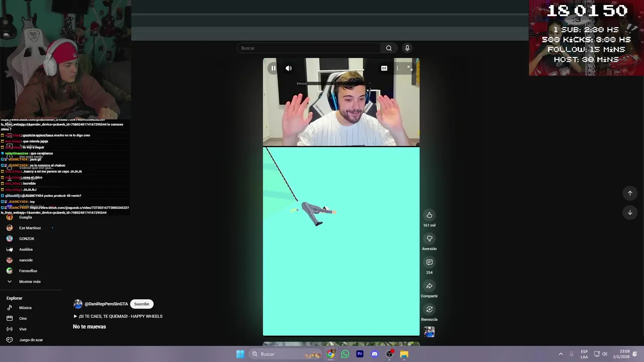Click the taskbar Buscar search box
The width and height of the screenshot is (644, 362).
coord(285,354)
